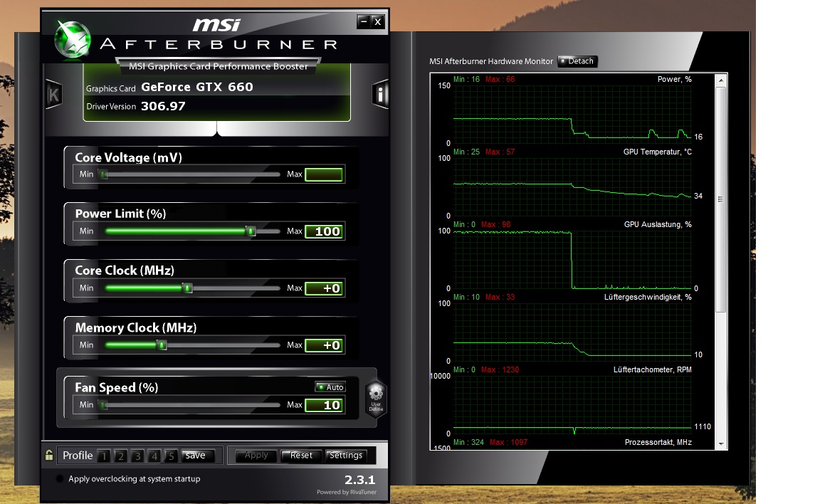This screenshot has height=504, width=820.
Task: Open Settings dialog
Action: [346, 456]
